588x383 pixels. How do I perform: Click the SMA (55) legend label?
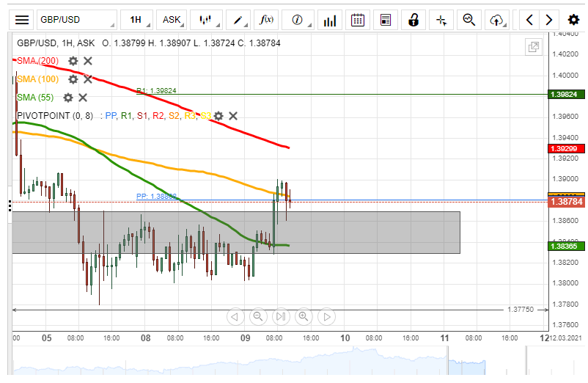(x=35, y=98)
